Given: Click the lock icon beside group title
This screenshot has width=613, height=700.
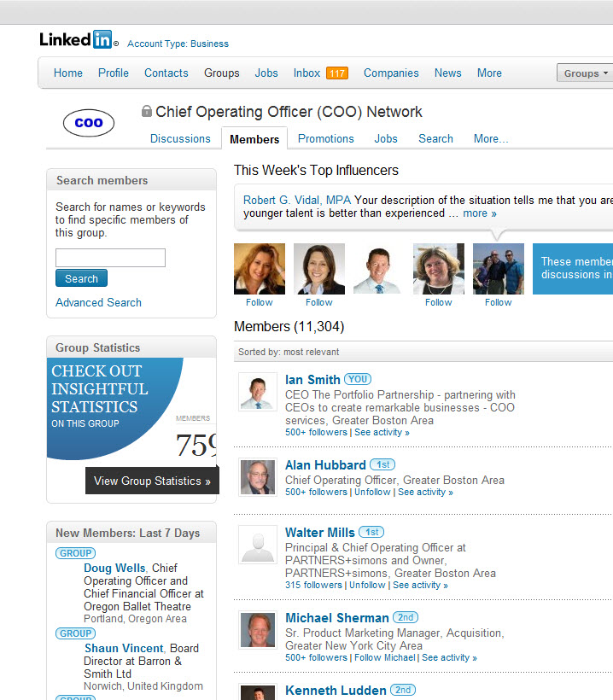Looking at the screenshot, I should (x=147, y=111).
